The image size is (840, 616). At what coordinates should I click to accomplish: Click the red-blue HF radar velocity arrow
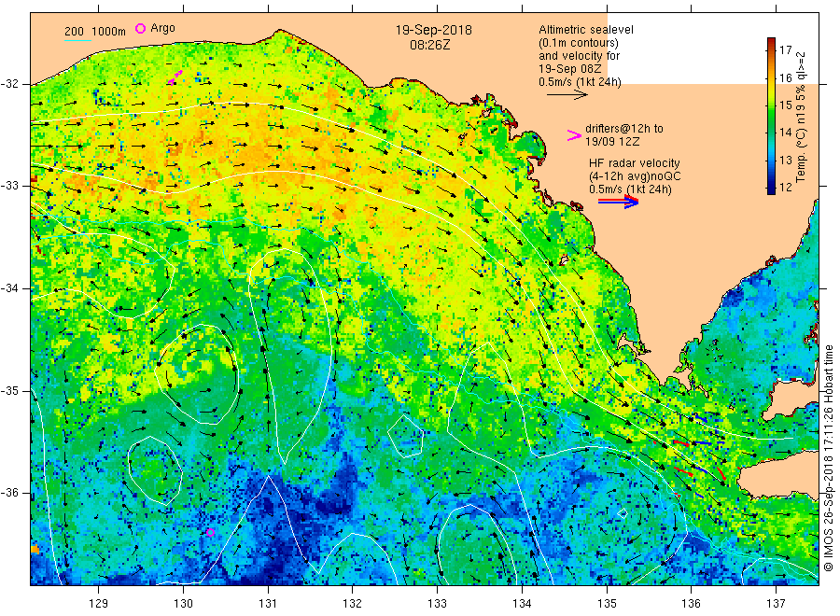tap(618, 202)
